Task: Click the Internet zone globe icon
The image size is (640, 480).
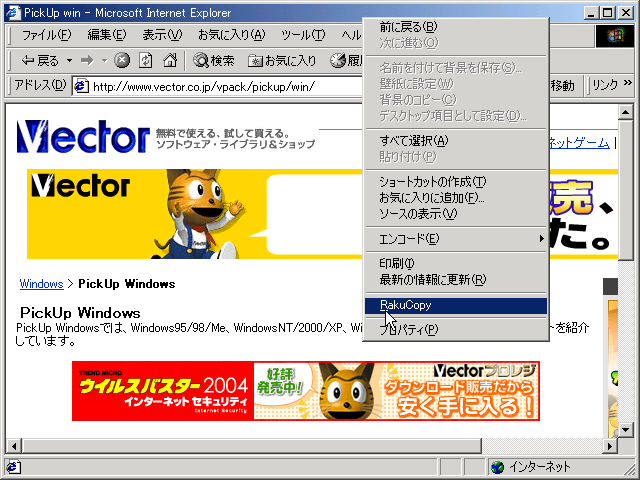Action: coord(497,467)
